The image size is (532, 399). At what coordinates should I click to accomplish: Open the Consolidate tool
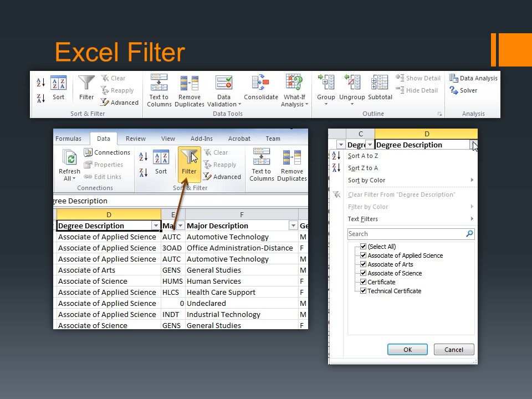coord(261,88)
